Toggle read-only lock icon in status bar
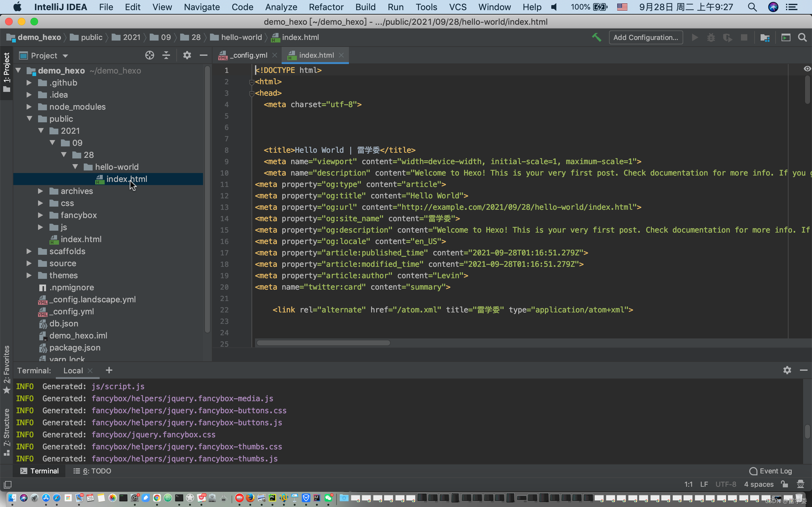Image resolution: width=812 pixels, height=507 pixels. coord(784,484)
